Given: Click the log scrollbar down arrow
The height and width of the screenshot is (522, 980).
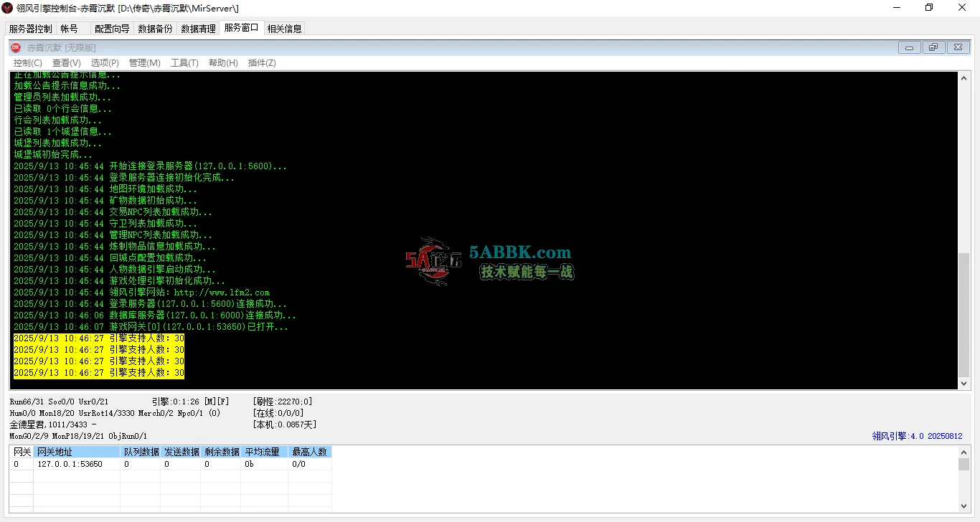Looking at the screenshot, I should pyautogui.click(x=963, y=384).
